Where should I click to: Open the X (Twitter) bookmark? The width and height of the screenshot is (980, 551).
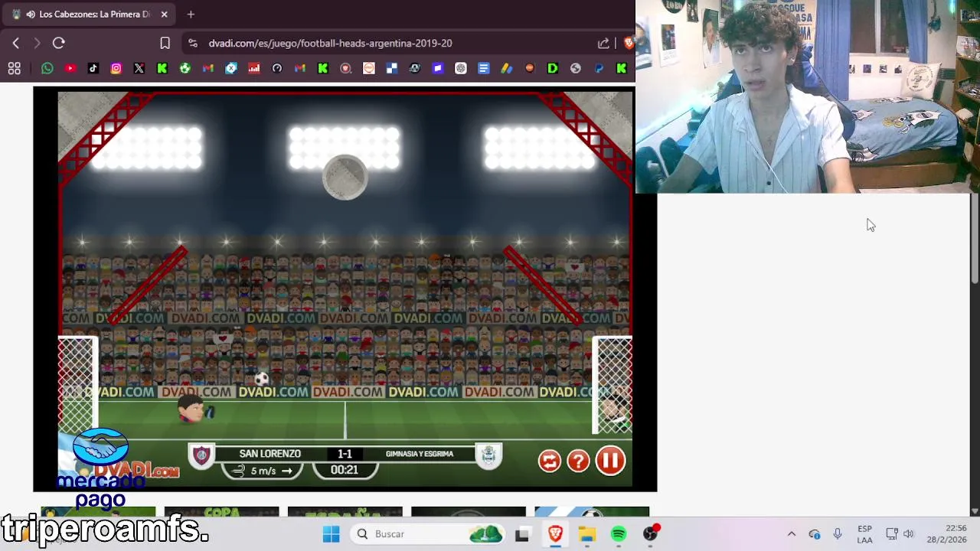coord(139,69)
